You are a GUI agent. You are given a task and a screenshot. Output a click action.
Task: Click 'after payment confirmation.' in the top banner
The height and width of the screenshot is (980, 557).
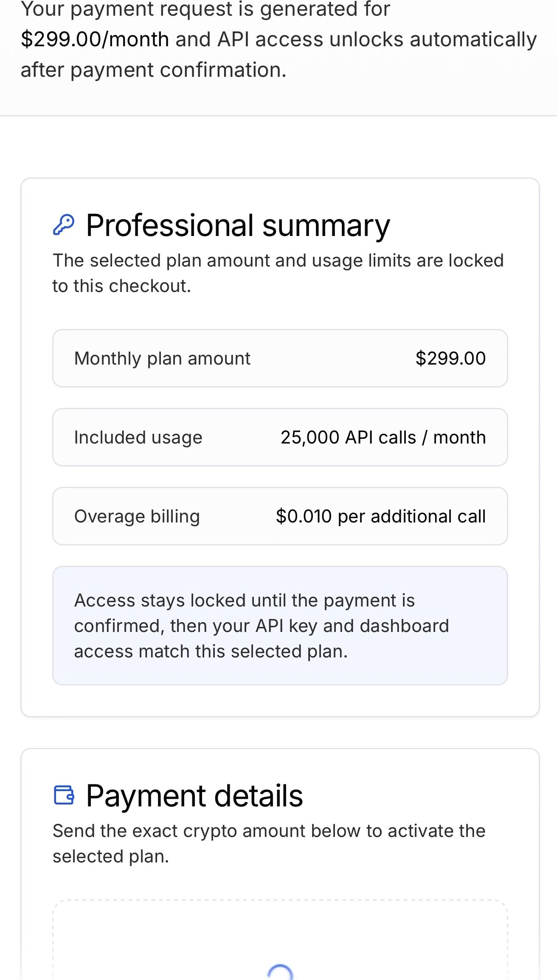[x=153, y=70]
